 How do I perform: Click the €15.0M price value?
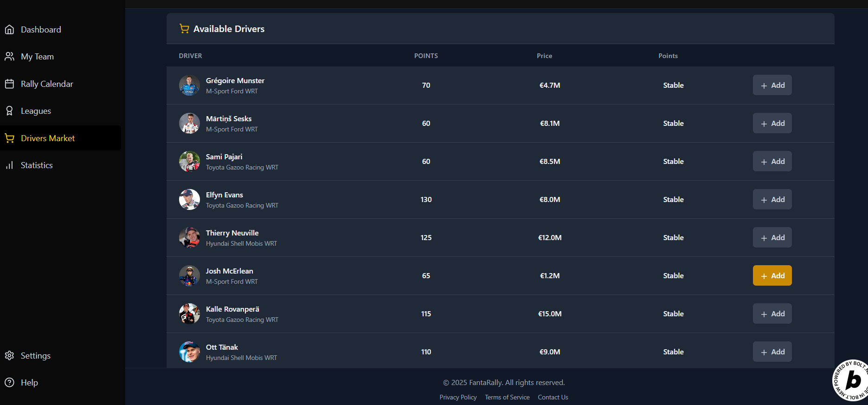pos(550,314)
